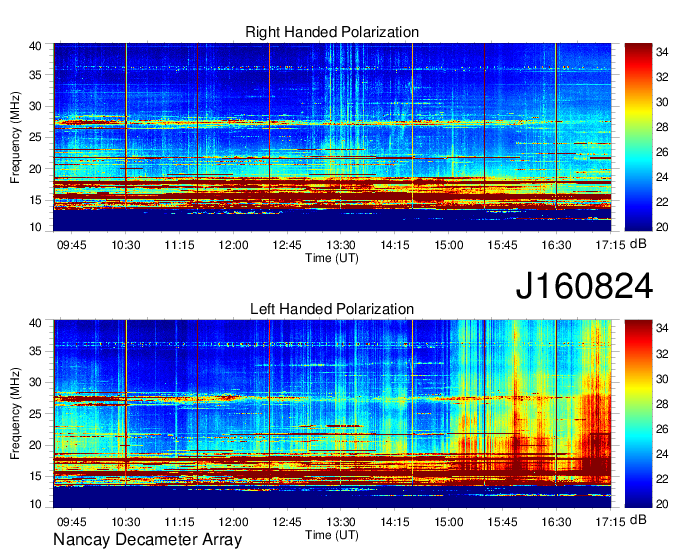Click the 11:15 tick under Right Handed plot
This screenshot has width=680, height=552.
click(x=180, y=245)
